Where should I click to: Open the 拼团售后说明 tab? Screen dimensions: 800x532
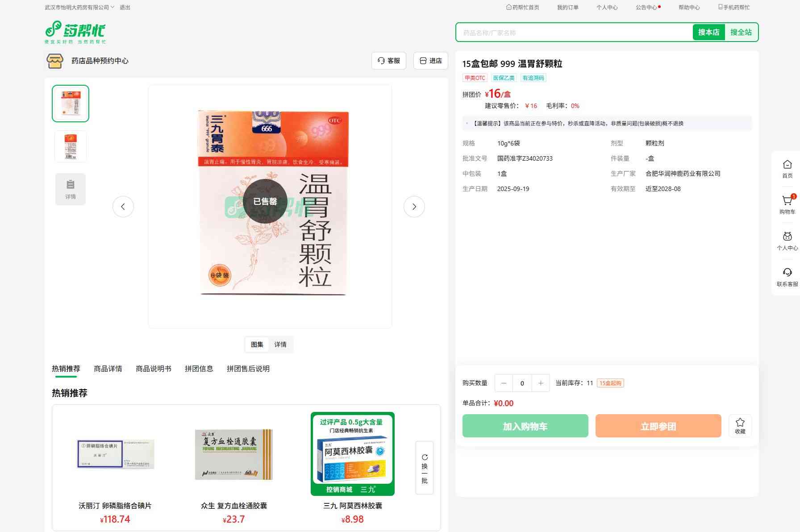(x=248, y=369)
